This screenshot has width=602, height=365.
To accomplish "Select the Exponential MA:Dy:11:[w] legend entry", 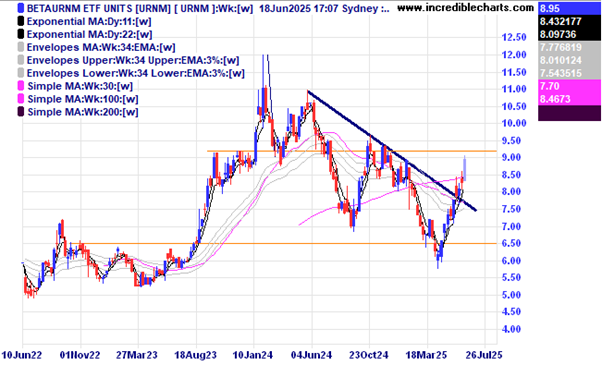I will tap(89, 21).
